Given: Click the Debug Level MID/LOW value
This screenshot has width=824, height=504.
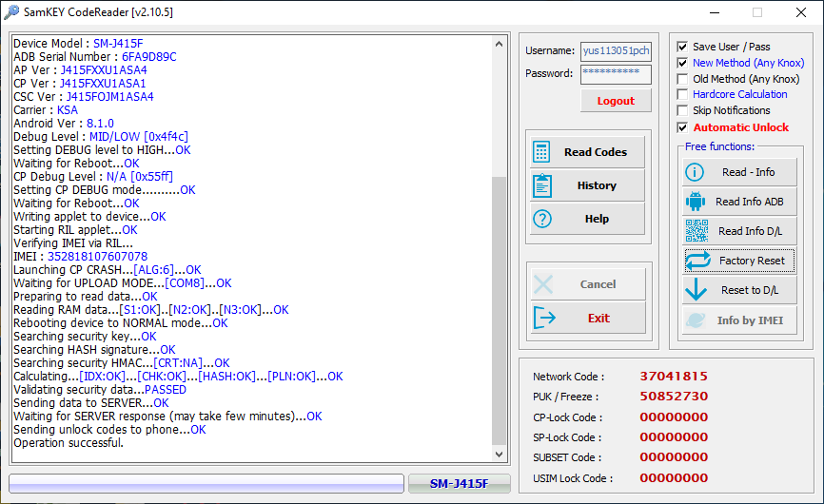Looking at the screenshot, I should tap(139, 137).
